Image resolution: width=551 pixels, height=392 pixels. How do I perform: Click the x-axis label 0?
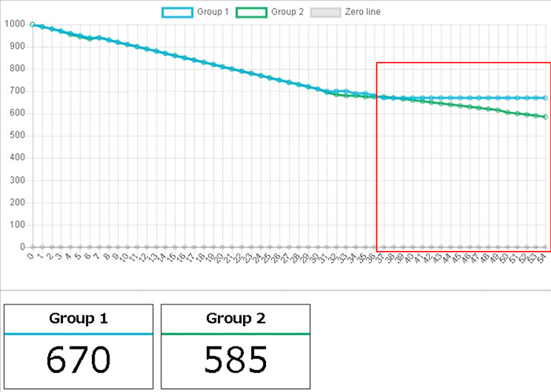coord(31,256)
